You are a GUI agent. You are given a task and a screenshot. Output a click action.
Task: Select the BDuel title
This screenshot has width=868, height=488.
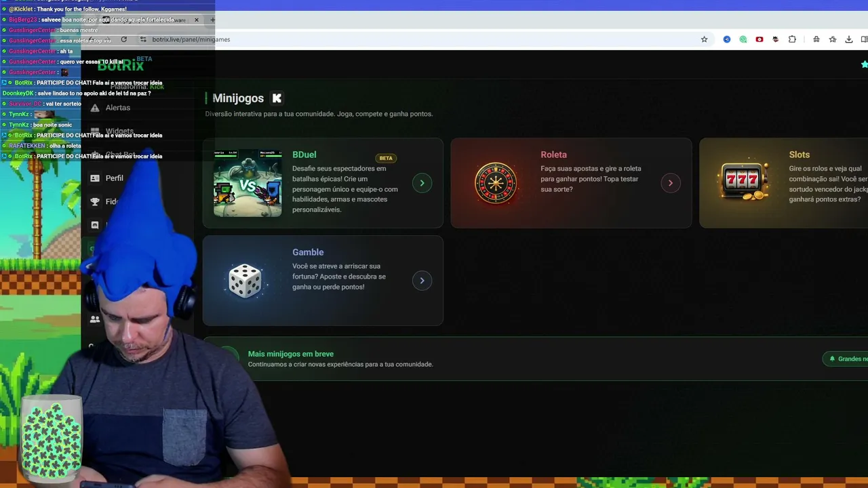coord(304,155)
